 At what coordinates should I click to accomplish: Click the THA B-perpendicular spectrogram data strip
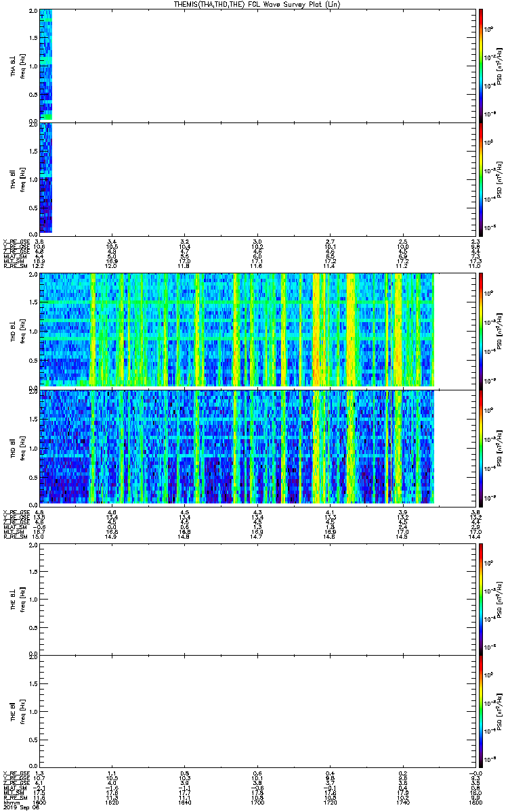tap(45, 64)
